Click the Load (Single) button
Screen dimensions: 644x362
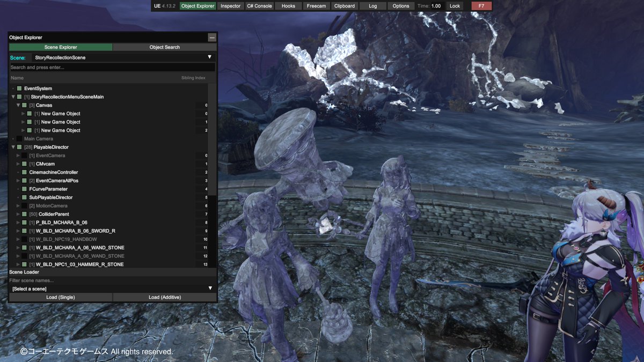[61, 297]
